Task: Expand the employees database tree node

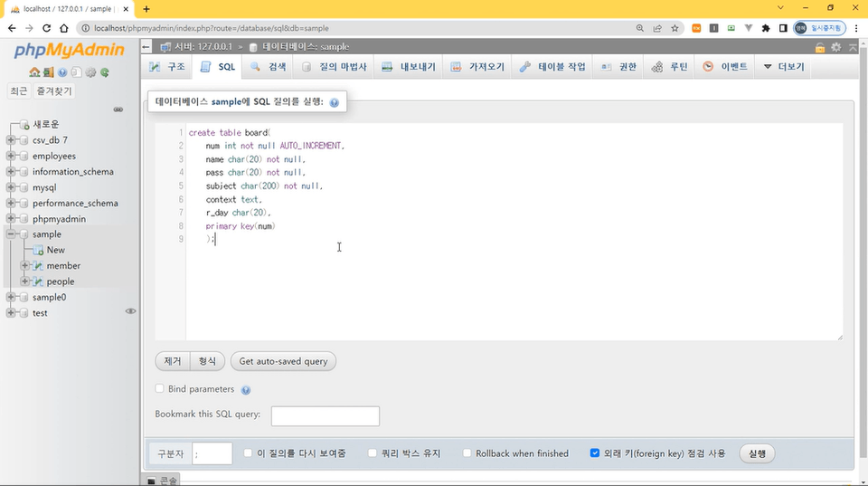Action: click(12, 157)
